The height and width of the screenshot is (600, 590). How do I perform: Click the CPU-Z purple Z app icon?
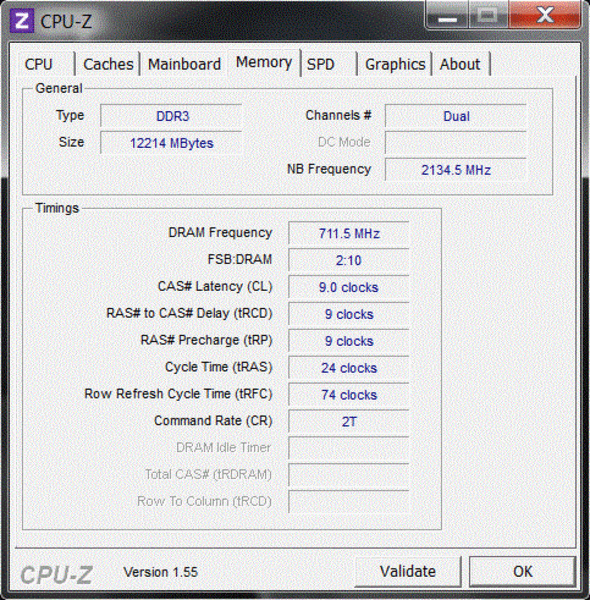pos(21,21)
